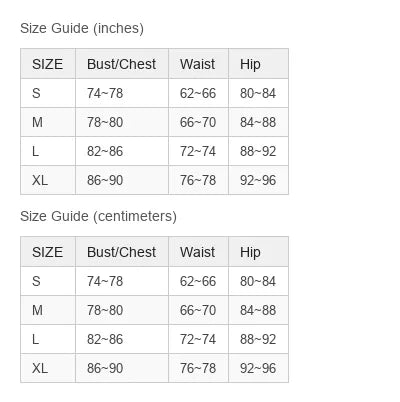Image resolution: width=400 pixels, height=402 pixels.
Task: Select the SIZE header in inches table
Action: [x=48, y=64]
